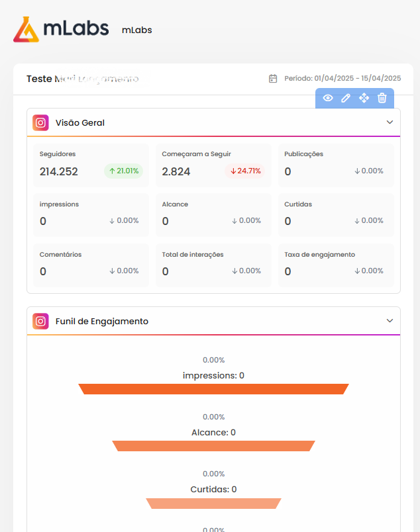
Task: Open the calendar icon next to Período
Action: (273, 77)
